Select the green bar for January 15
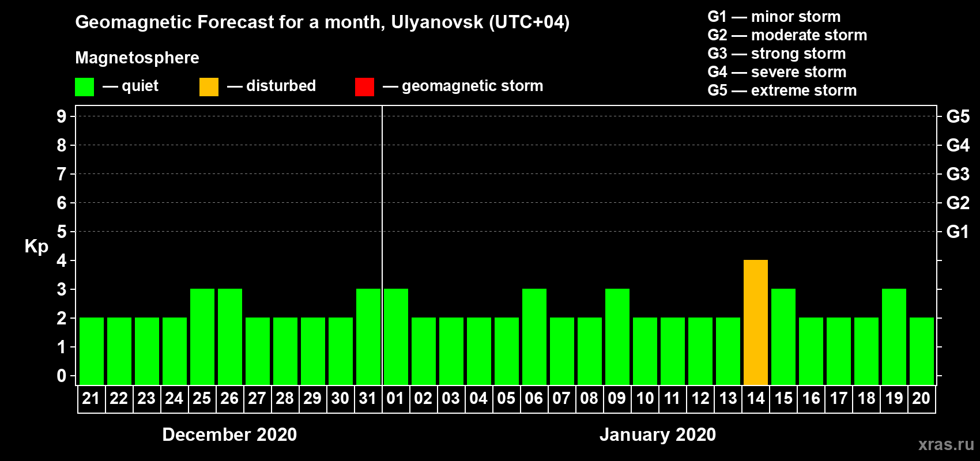Screen dimensions: 980x461 pyautogui.click(x=783, y=337)
